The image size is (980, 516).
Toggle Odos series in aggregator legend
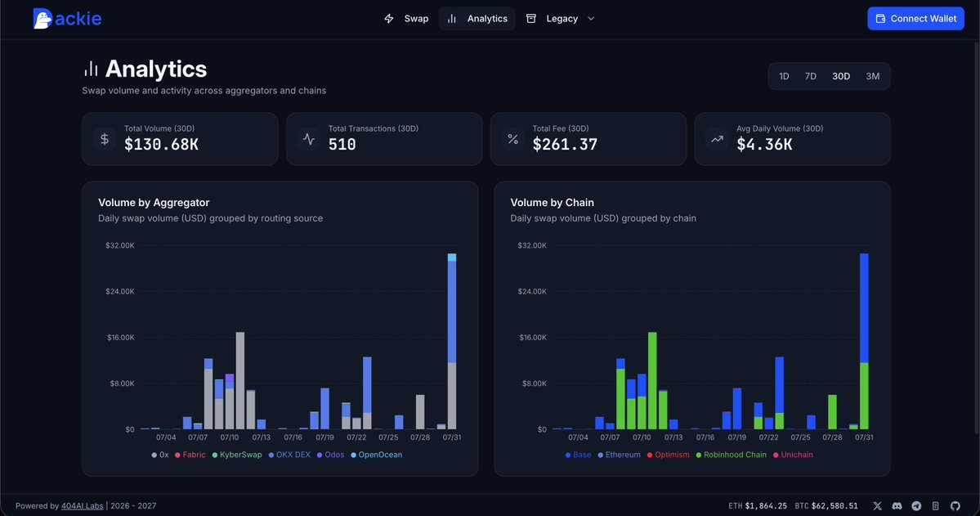point(331,455)
